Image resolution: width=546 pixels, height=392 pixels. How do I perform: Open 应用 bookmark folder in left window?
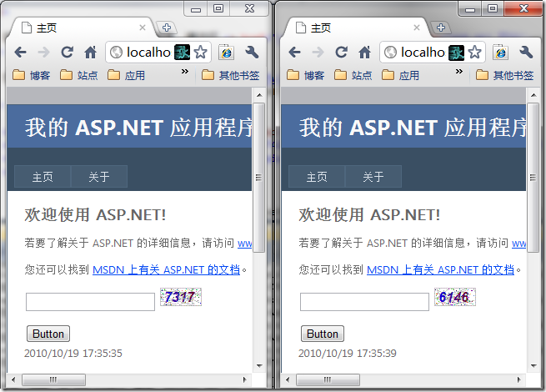126,75
